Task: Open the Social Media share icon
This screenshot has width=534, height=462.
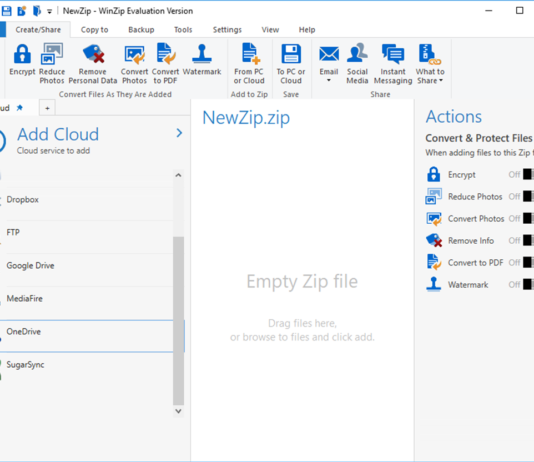Action: click(x=357, y=53)
